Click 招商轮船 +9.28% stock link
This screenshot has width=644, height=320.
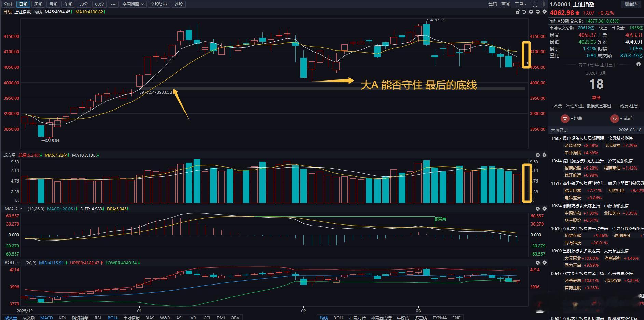tap(581, 168)
